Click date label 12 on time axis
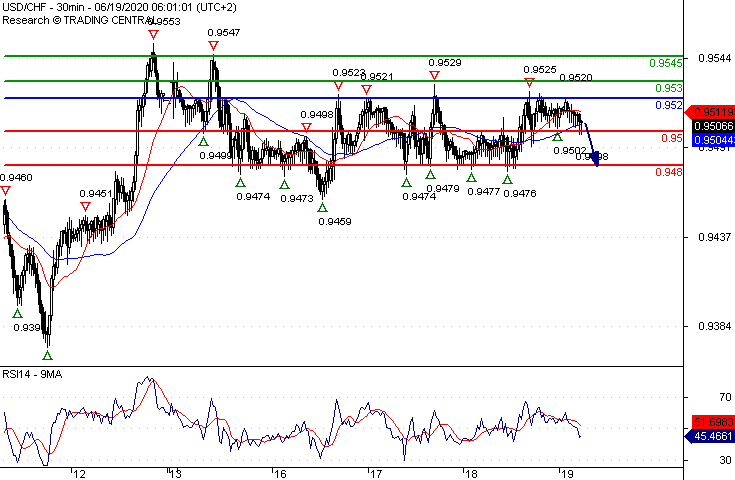The width and height of the screenshot is (735, 480). (x=79, y=474)
